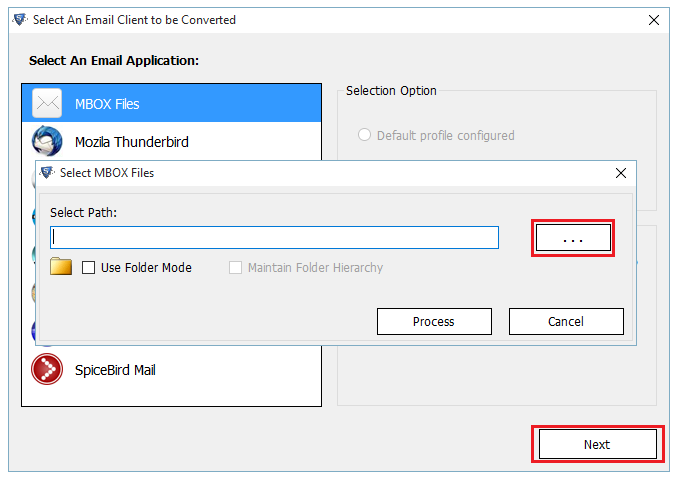This screenshot has height=480, width=676.
Task: Click the Next button
Action: point(597,444)
